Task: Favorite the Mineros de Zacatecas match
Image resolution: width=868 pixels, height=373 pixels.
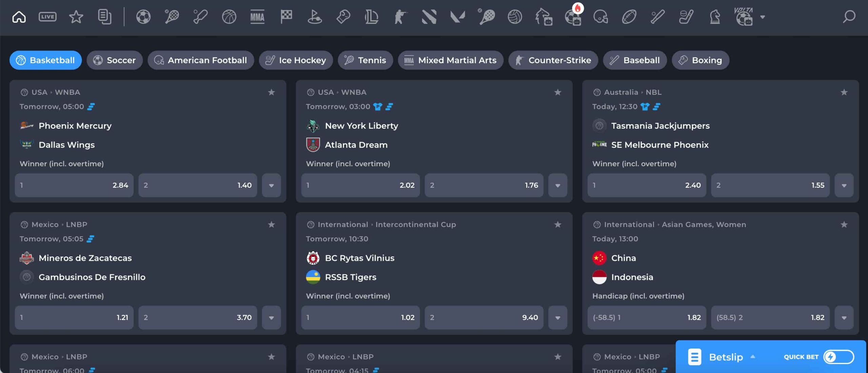Action: tap(271, 225)
